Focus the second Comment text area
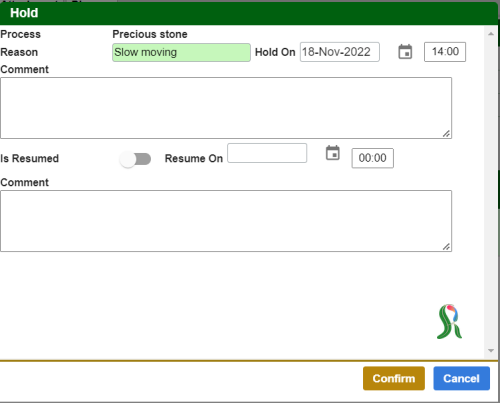This screenshot has height=403, width=500. click(226, 221)
